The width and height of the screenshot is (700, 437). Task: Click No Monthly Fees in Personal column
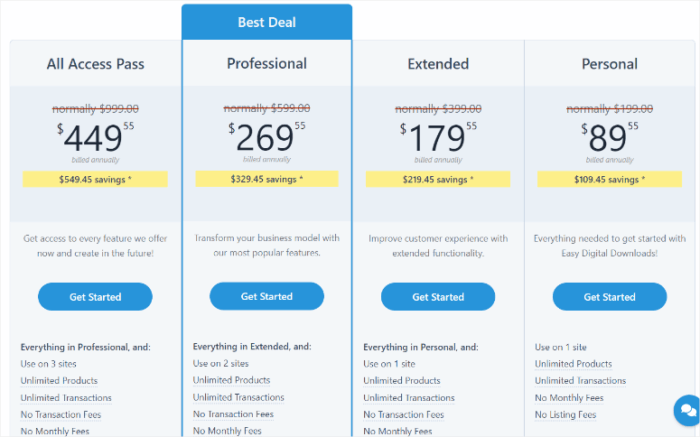pyautogui.click(x=569, y=398)
